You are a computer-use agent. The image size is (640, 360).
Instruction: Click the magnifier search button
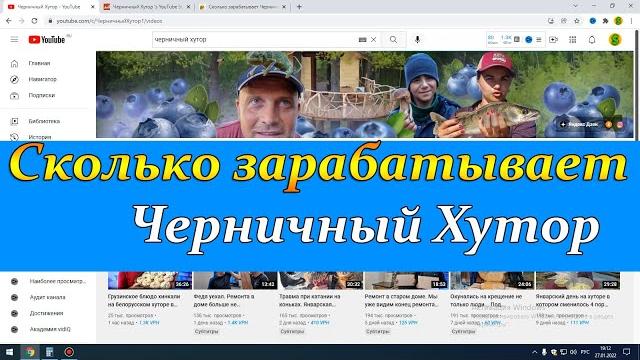click(x=393, y=40)
